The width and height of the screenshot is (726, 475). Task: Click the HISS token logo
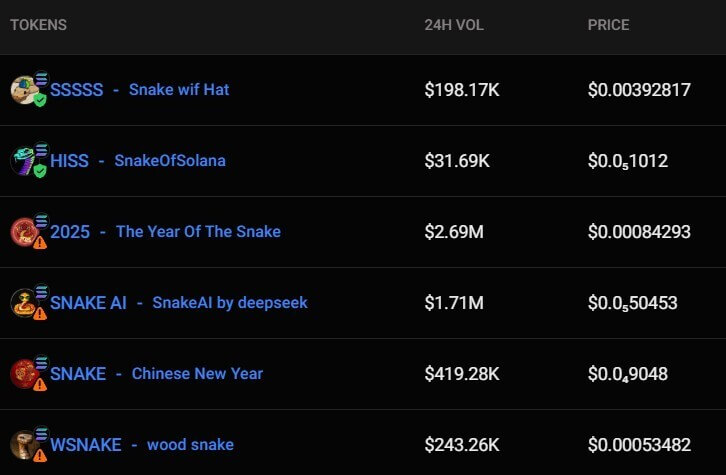23,161
